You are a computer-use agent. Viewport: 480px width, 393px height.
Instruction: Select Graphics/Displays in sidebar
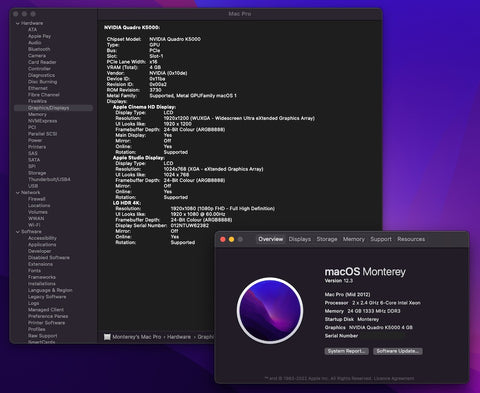[53, 108]
